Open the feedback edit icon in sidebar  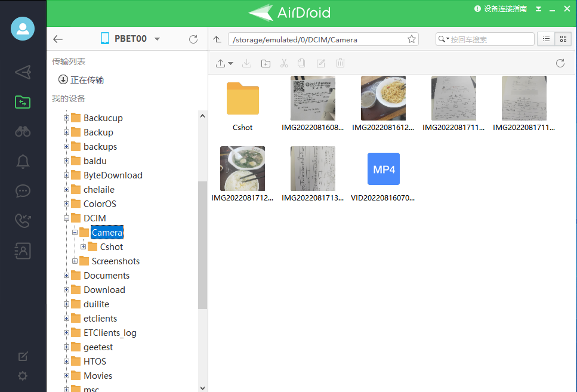tap(23, 356)
